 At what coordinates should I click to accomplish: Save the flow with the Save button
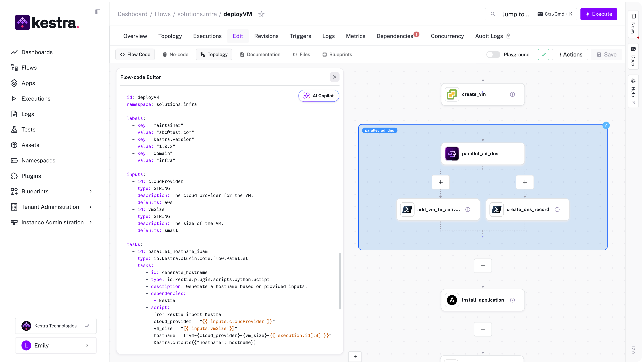pos(607,54)
